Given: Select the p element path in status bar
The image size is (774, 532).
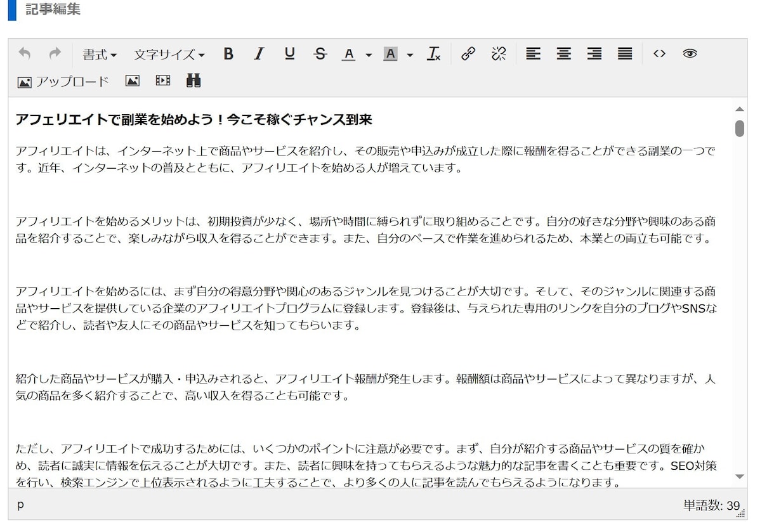Looking at the screenshot, I should pos(21,505).
